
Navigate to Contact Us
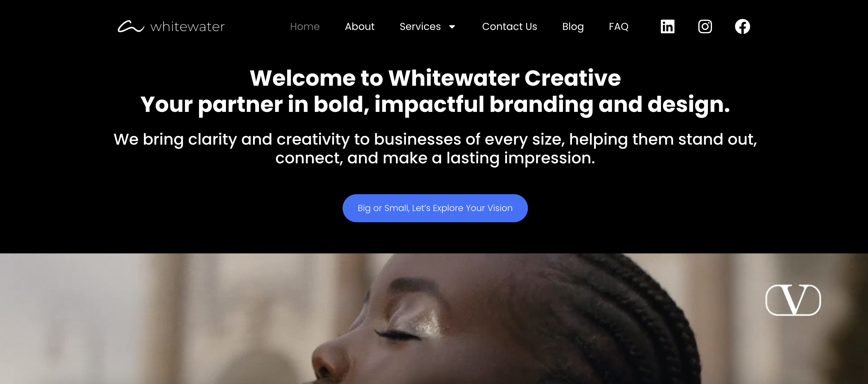(x=510, y=26)
